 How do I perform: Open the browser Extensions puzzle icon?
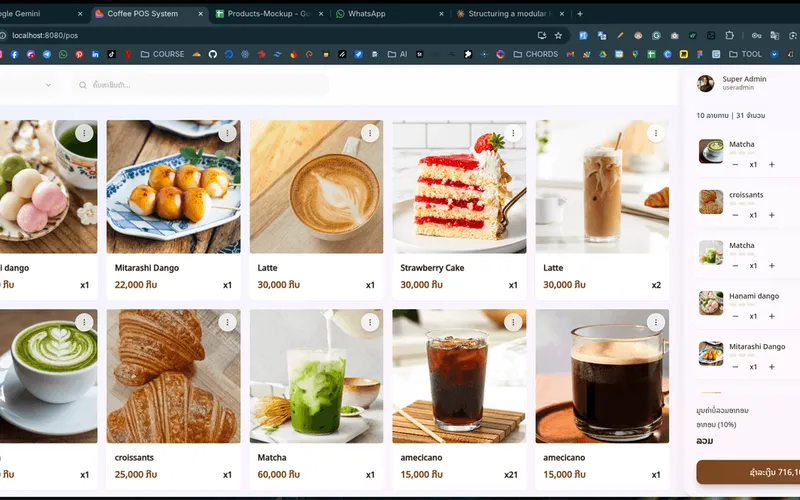pyautogui.click(x=730, y=35)
